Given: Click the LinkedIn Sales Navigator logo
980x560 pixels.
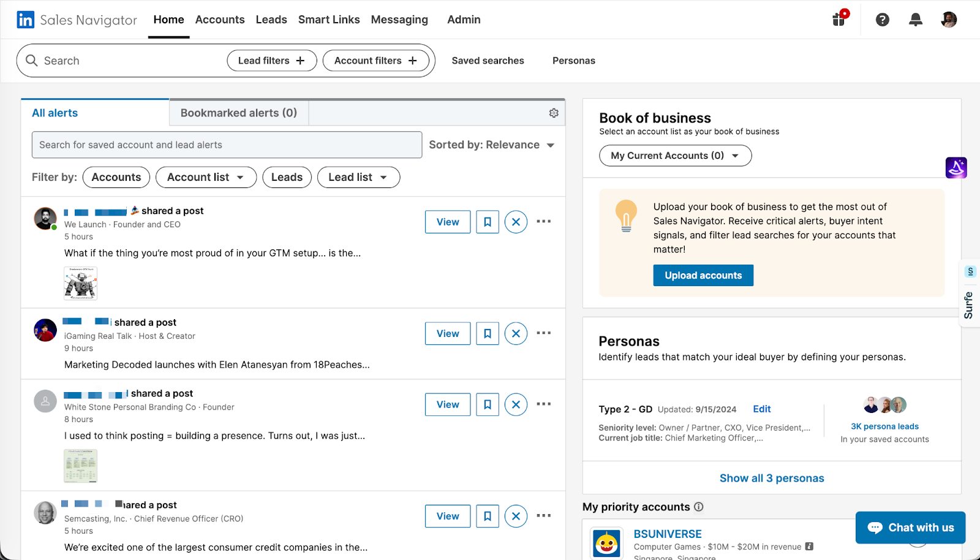Looking at the screenshot, I should pyautogui.click(x=77, y=20).
